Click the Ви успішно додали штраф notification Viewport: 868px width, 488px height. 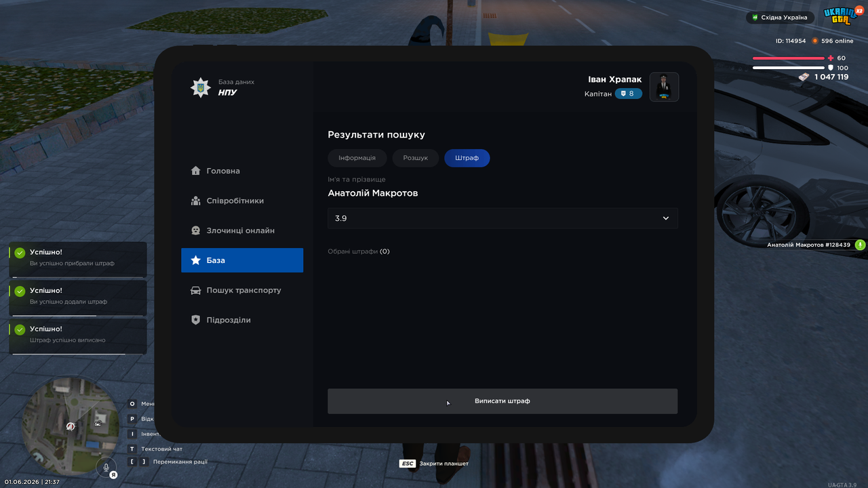(x=78, y=298)
